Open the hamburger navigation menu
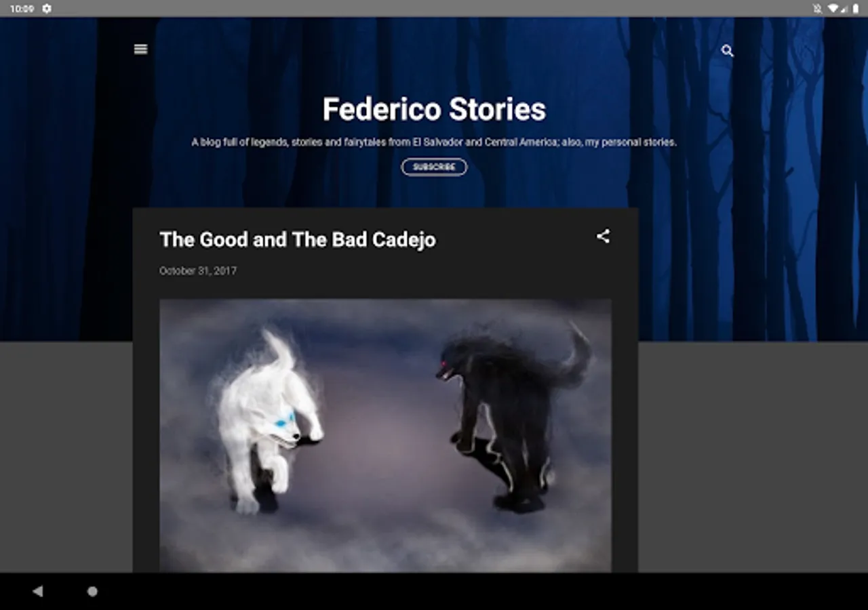 141,49
